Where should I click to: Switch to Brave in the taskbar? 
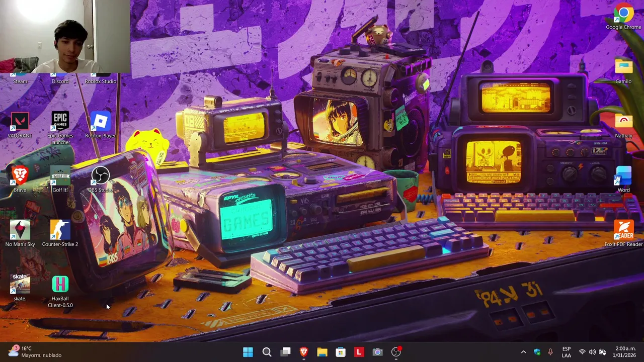click(x=304, y=352)
